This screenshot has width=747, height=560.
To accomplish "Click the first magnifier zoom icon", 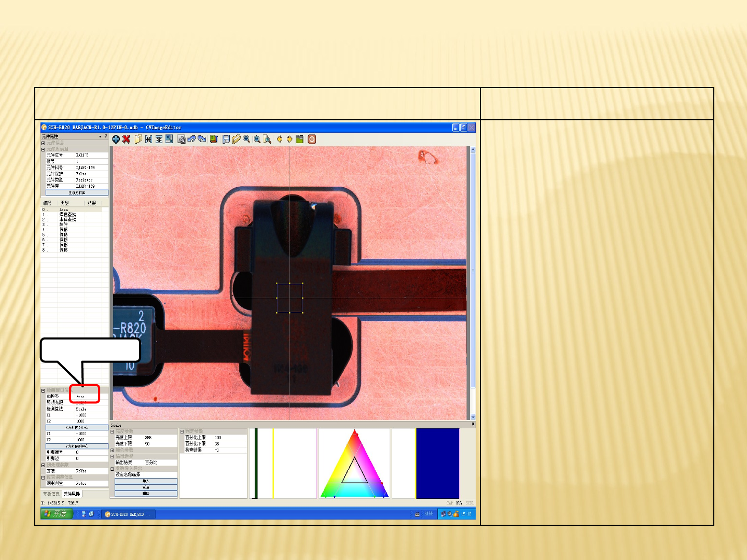I will tap(247, 139).
